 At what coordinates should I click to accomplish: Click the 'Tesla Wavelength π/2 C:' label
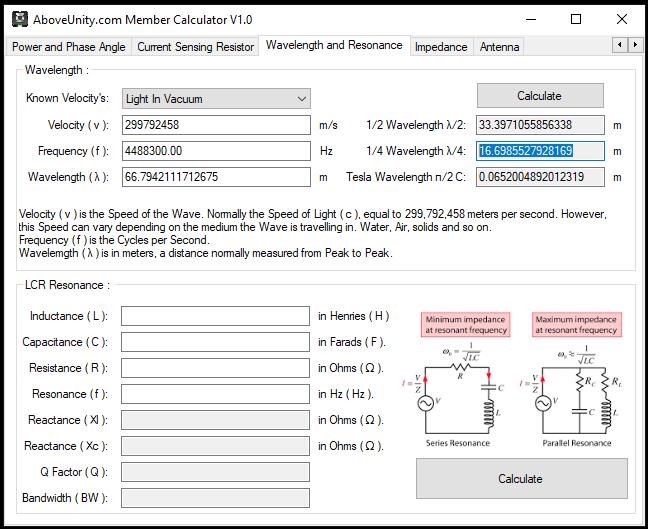tap(406, 177)
